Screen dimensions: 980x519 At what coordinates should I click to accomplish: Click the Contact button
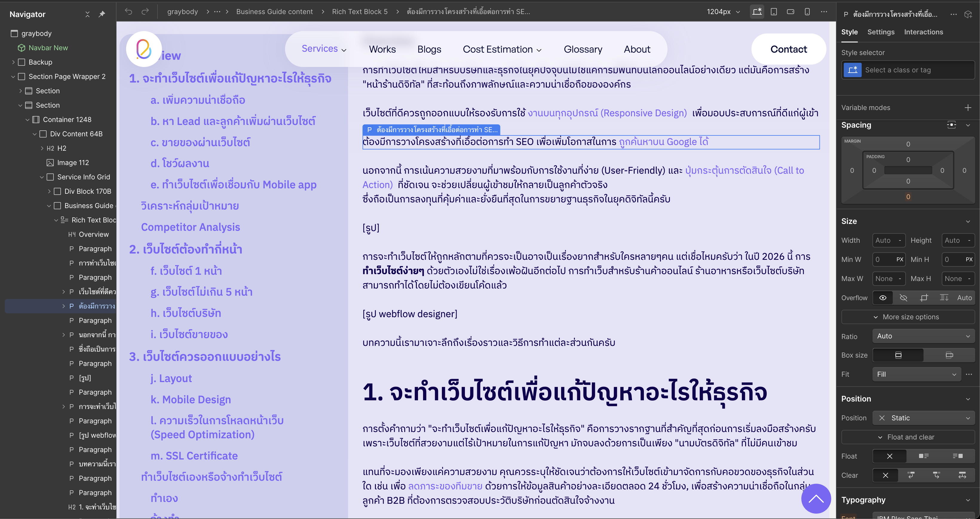pos(788,49)
